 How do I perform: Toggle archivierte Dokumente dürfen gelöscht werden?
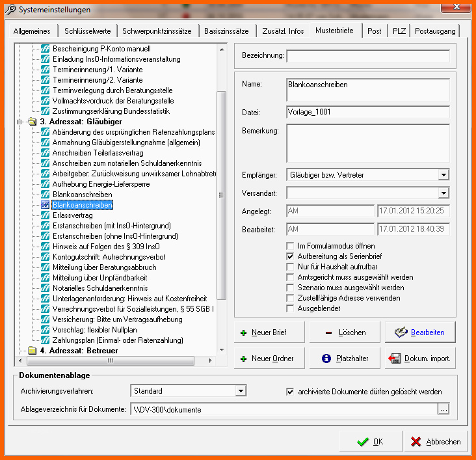(x=290, y=392)
